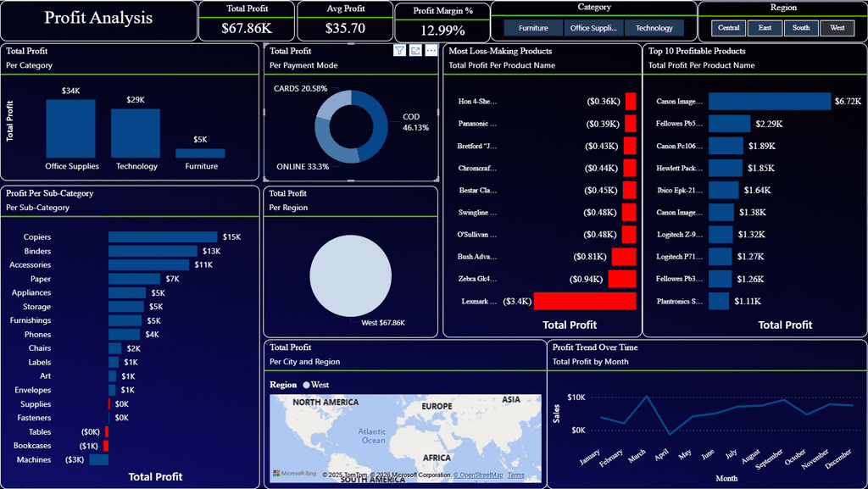Click the Canon Image top profit bar
Viewport: 868px width, 489px height.
pyautogui.click(x=769, y=101)
